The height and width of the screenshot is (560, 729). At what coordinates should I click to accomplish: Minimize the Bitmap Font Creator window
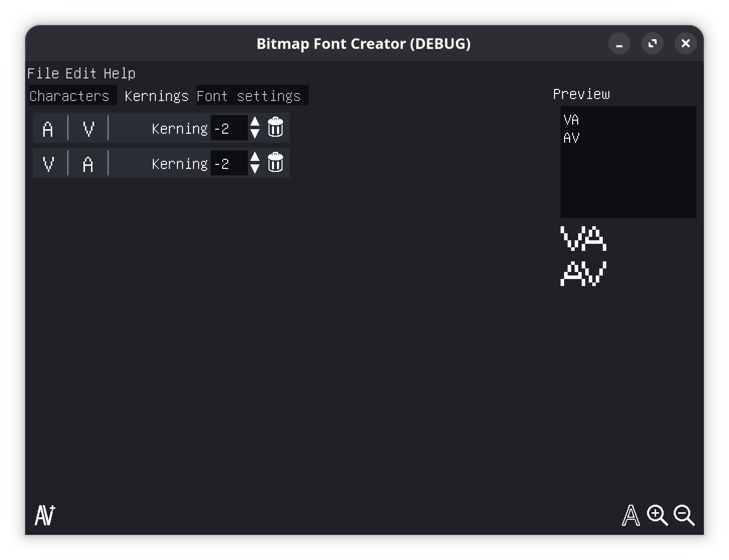coord(619,43)
